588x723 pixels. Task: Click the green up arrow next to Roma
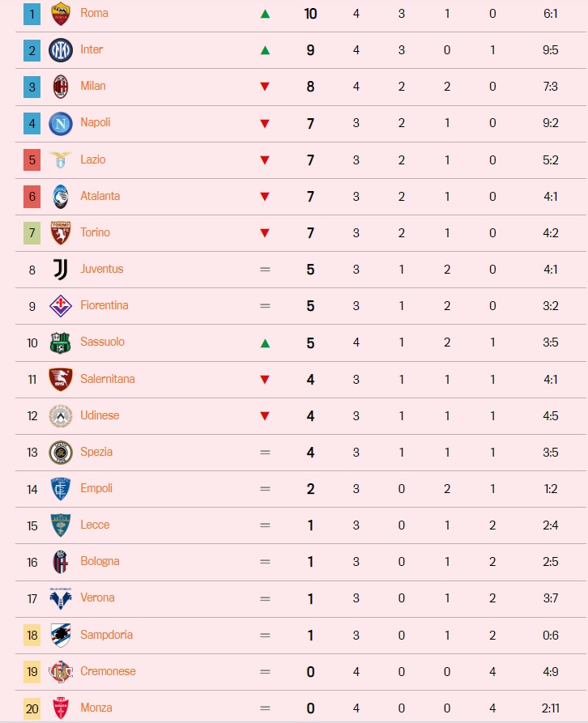pos(264,13)
